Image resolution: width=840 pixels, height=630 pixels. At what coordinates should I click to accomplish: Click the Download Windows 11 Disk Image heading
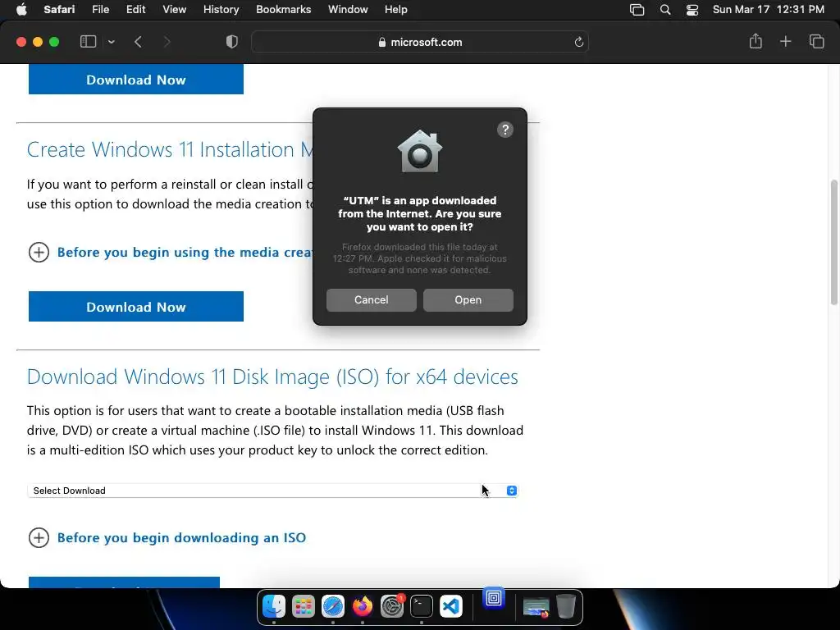[272, 377]
